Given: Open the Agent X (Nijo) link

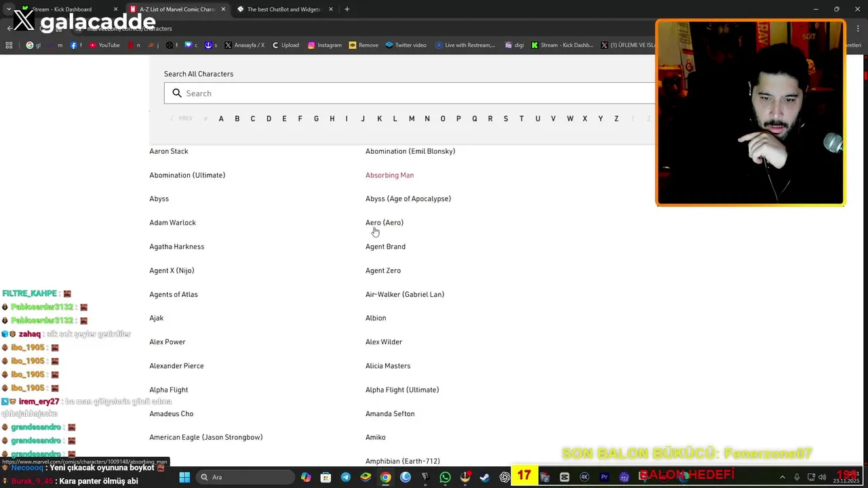Looking at the screenshot, I should [172, 270].
